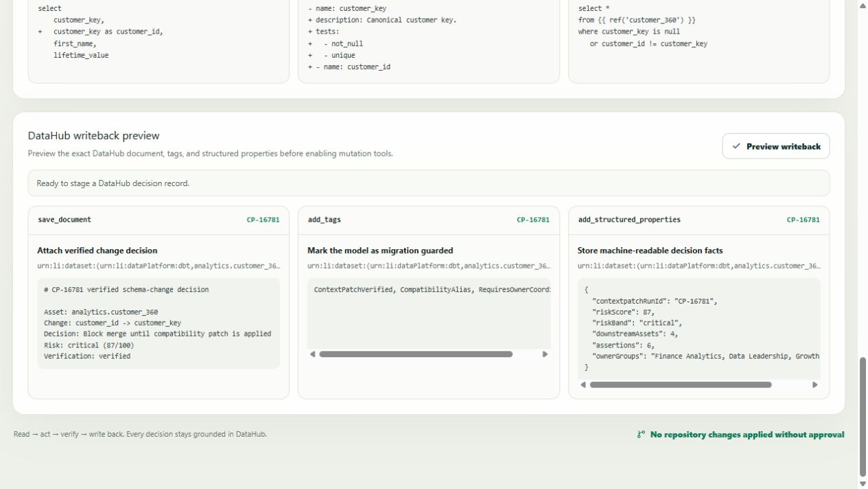
Task: Click the save_document card header
Action: [x=159, y=220]
